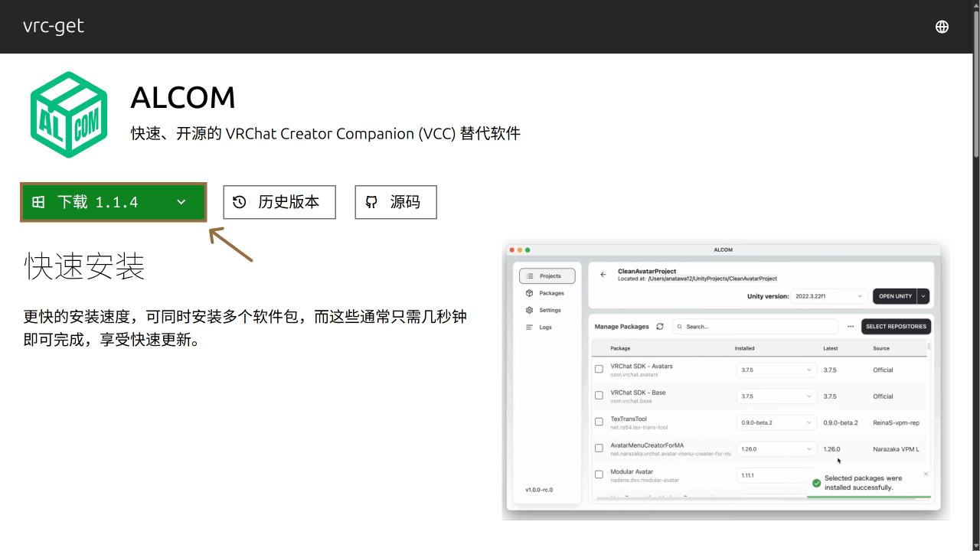Image resolution: width=980 pixels, height=551 pixels.
Task: Click the Packages cube icon in sidebar
Action: point(530,293)
